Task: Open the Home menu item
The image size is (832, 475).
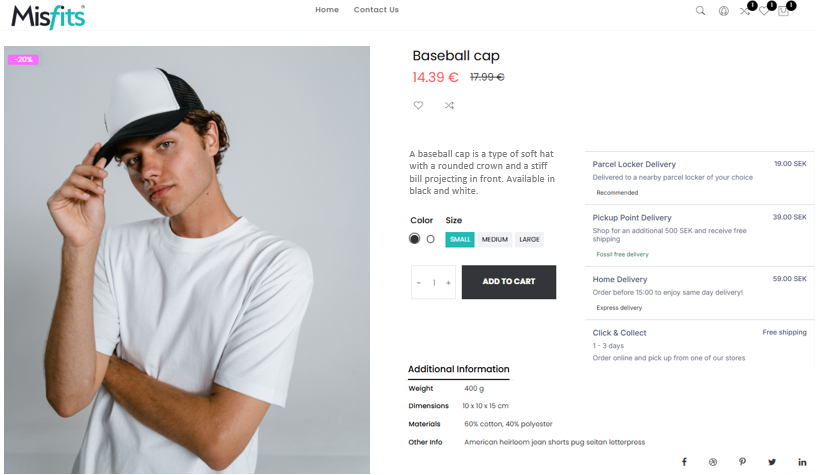Action: (x=327, y=10)
